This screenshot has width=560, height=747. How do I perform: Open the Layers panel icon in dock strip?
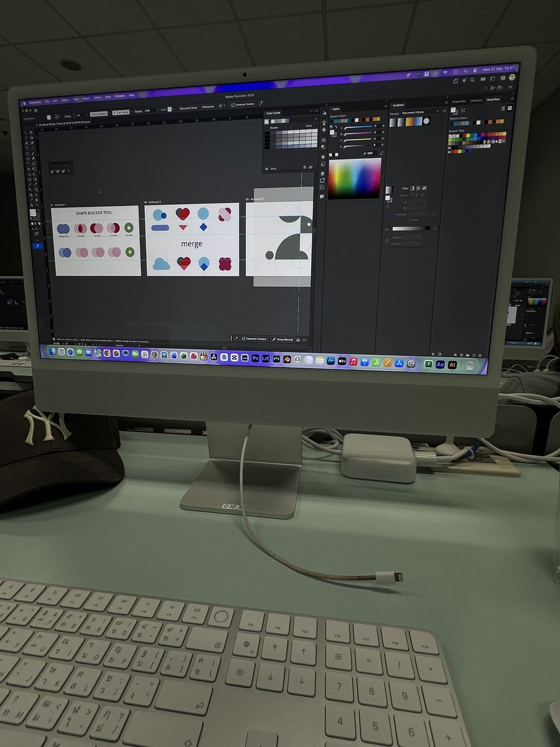[x=322, y=174]
